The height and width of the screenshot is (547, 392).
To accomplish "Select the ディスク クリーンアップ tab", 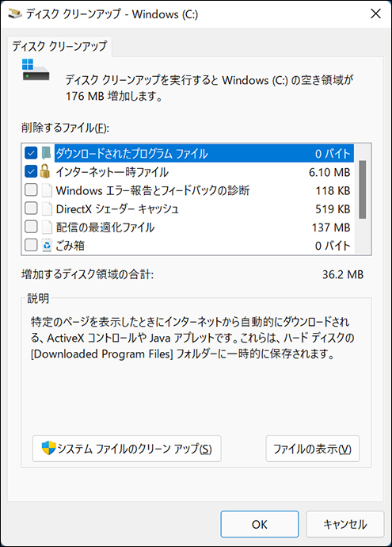I will coord(59,47).
